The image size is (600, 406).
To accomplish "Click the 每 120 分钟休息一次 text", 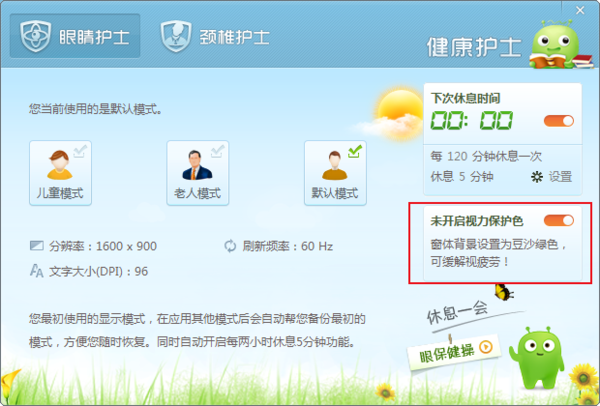I will [486, 156].
